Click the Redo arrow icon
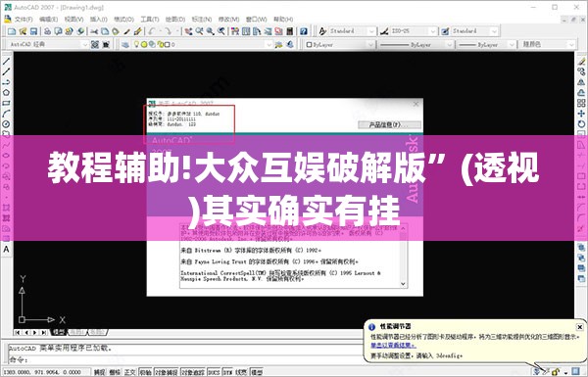588x377 pixels. tap(168, 31)
